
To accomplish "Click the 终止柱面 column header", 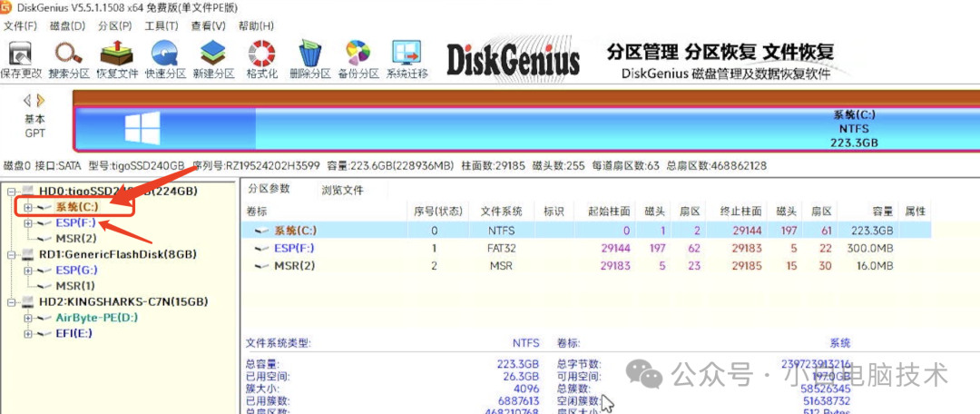I will (x=740, y=212).
